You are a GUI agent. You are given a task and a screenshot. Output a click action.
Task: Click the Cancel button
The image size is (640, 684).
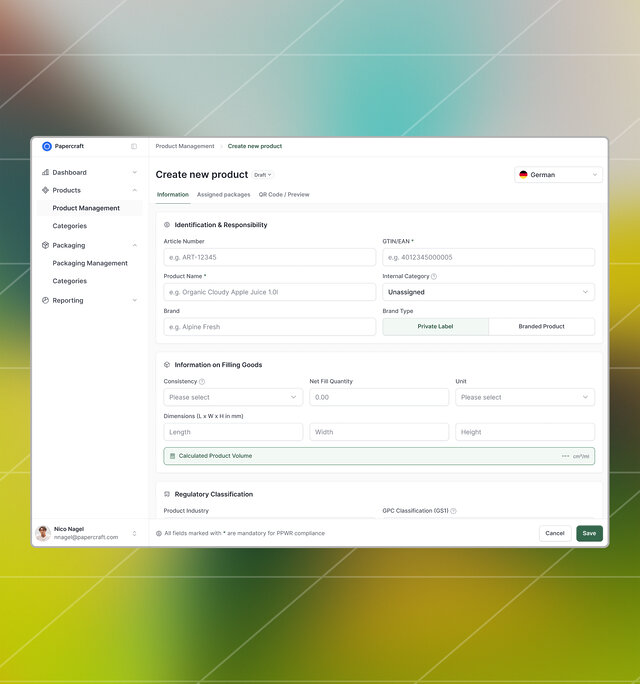(x=555, y=533)
